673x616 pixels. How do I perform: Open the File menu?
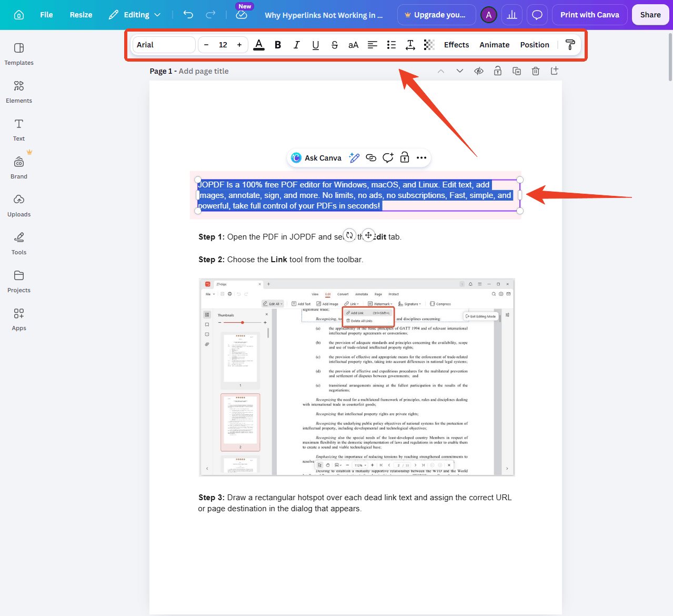46,15
